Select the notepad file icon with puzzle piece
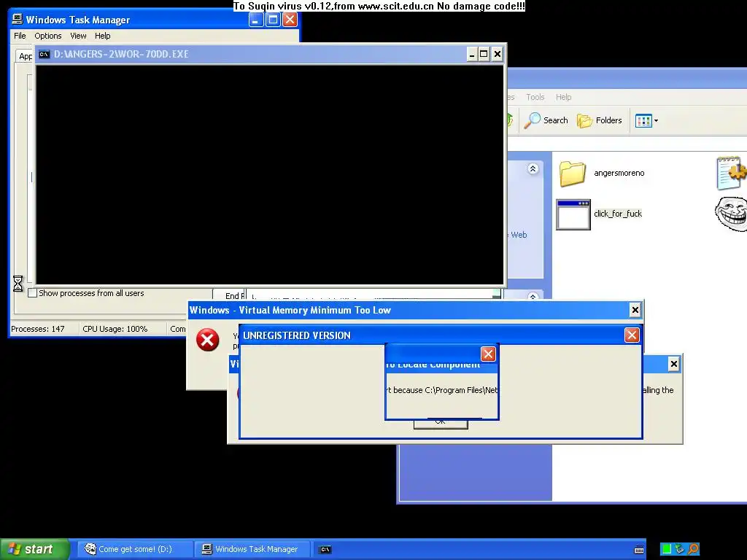Screen dimensions: 747x560 click(x=731, y=172)
